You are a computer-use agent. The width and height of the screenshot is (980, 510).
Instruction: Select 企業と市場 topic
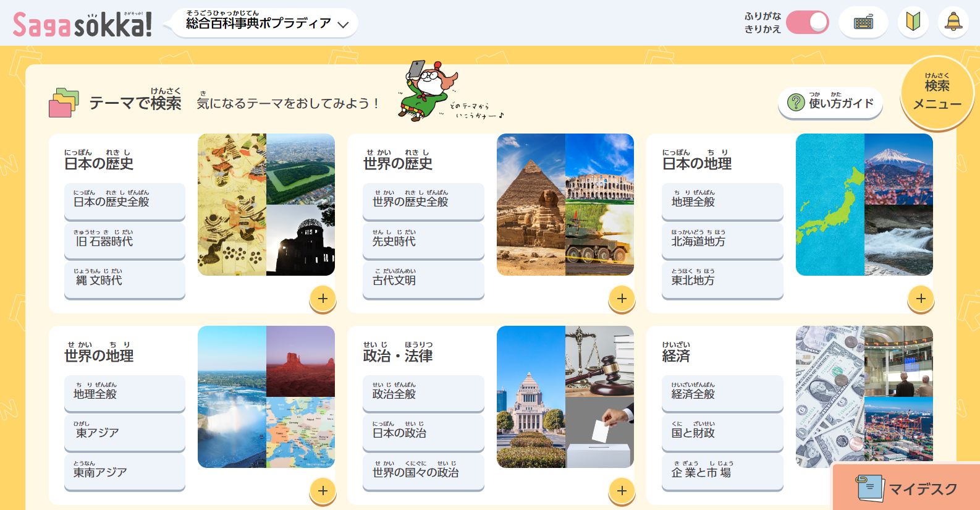[x=722, y=472]
